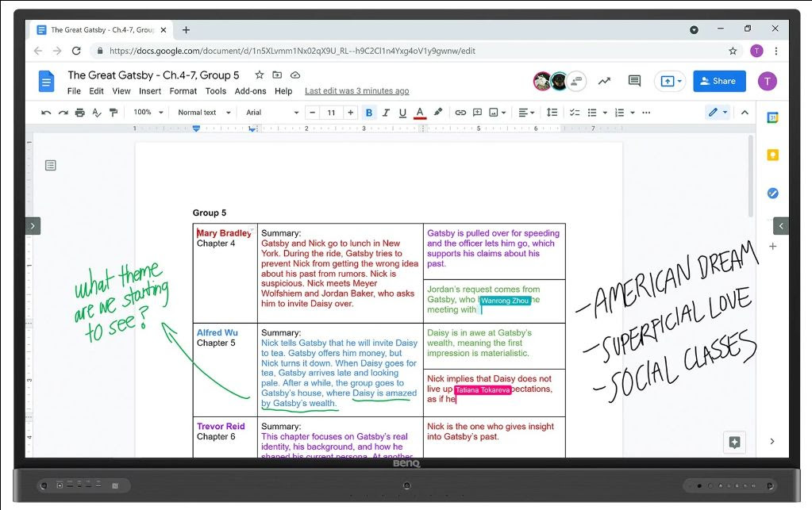Viewport: 812px width, 510px height.
Task: Click the blue left indent marker on ruler
Action: 196,128
